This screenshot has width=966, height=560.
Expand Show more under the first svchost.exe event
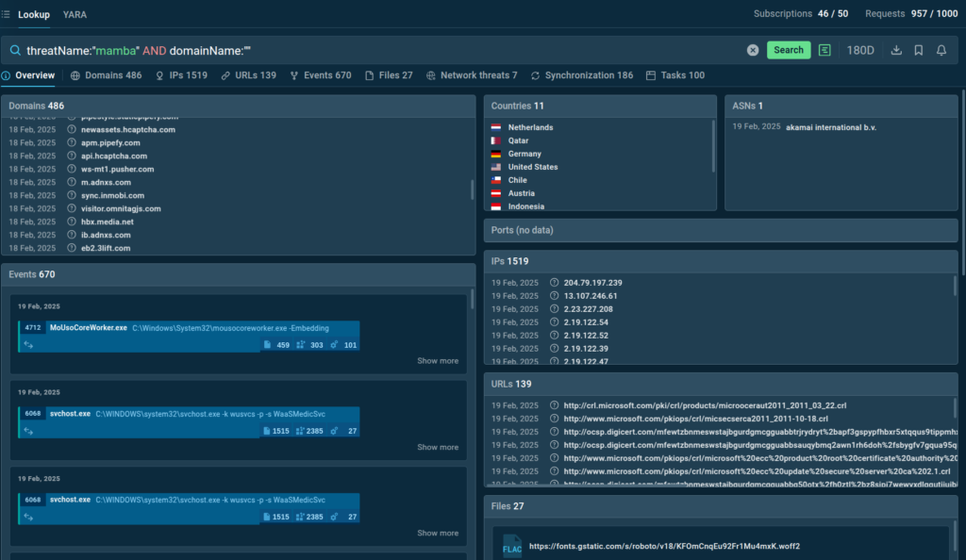tap(438, 447)
